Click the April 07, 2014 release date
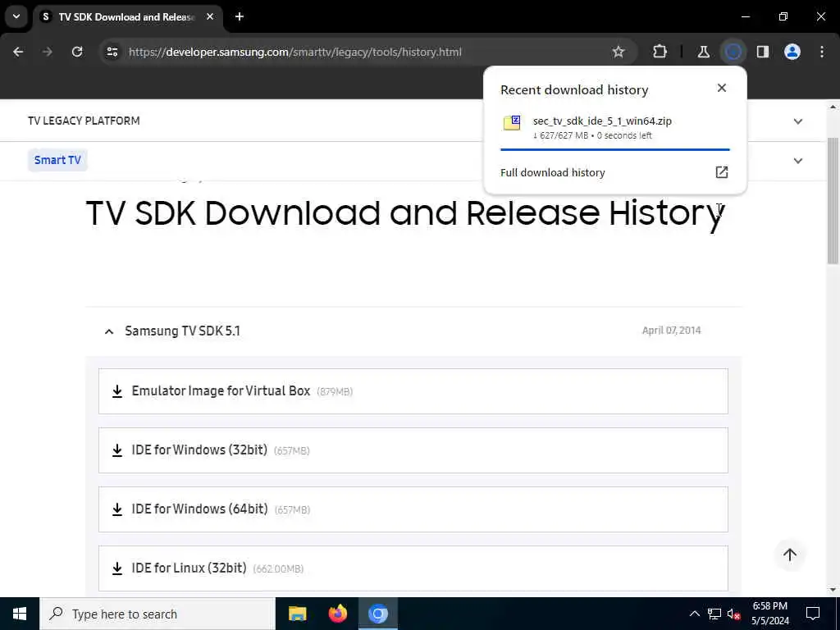This screenshot has width=840, height=630. (x=671, y=331)
